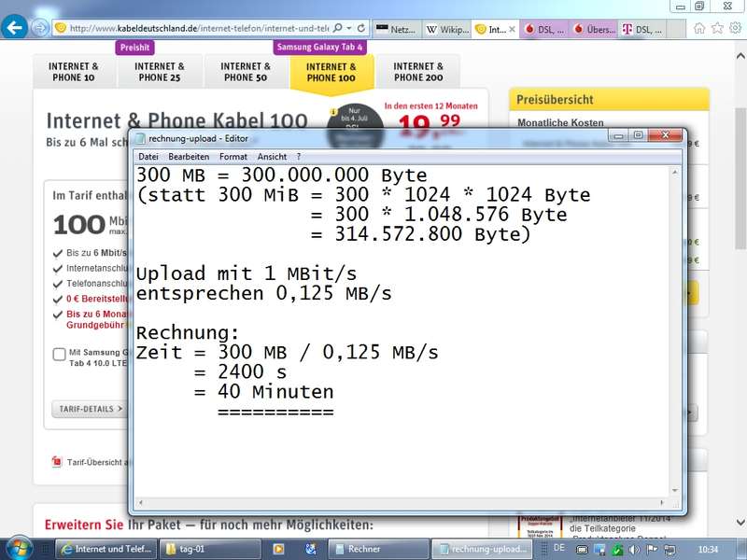Open browser settings gear icon
The width and height of the screenshot is (747, 560).
(736, 28)
